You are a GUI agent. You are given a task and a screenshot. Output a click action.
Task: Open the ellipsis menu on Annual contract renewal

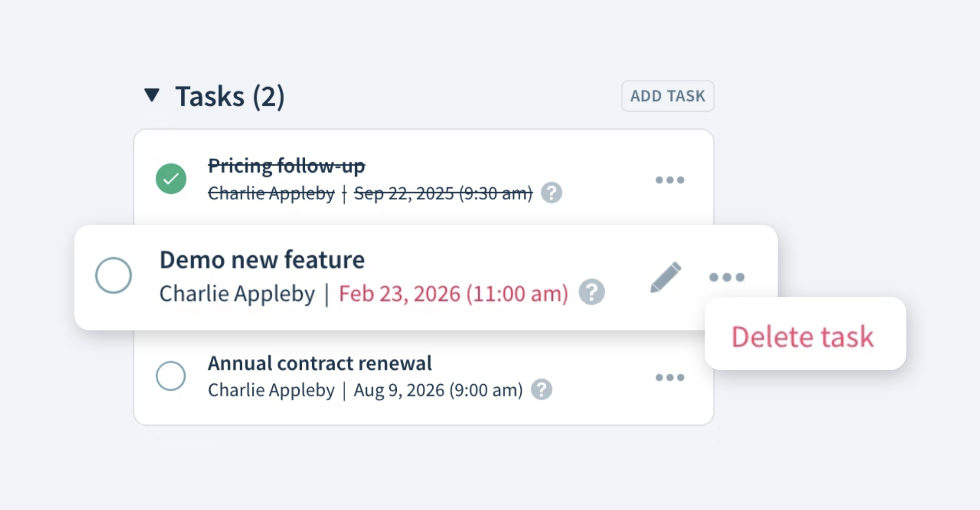pos(670,377)
